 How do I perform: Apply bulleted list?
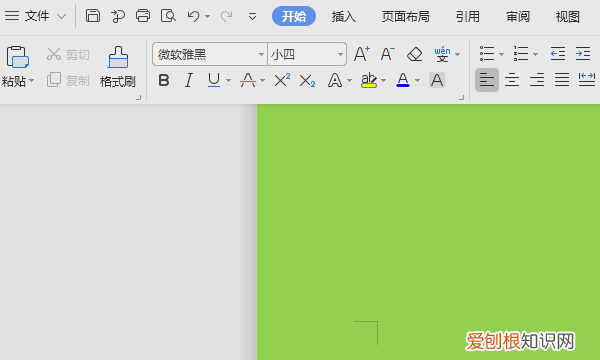tap(487, 54)
